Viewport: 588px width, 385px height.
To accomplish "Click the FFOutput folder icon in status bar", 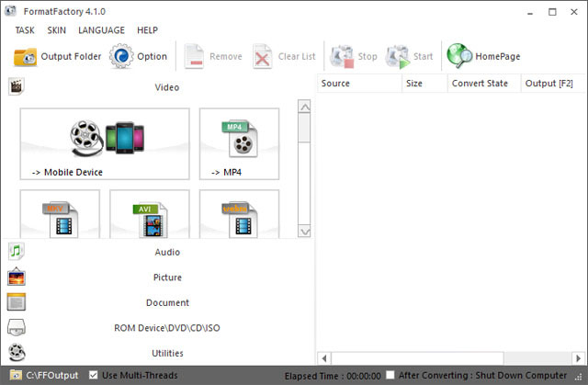I will click(x=16, y=375).
